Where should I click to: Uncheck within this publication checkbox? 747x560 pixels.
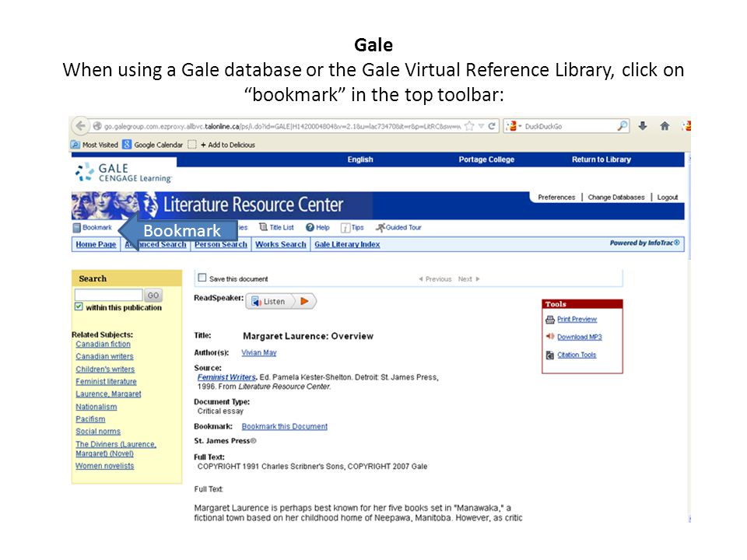pos(79,306)
